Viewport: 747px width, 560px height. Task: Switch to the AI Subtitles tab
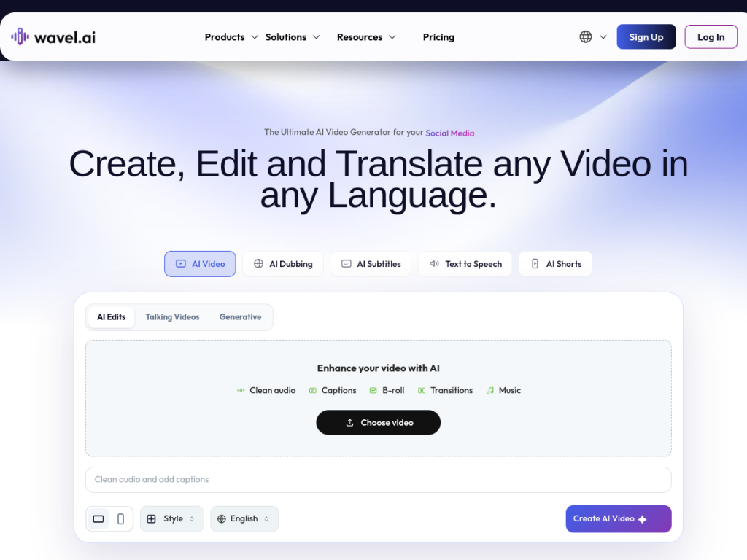pos(371,264)
